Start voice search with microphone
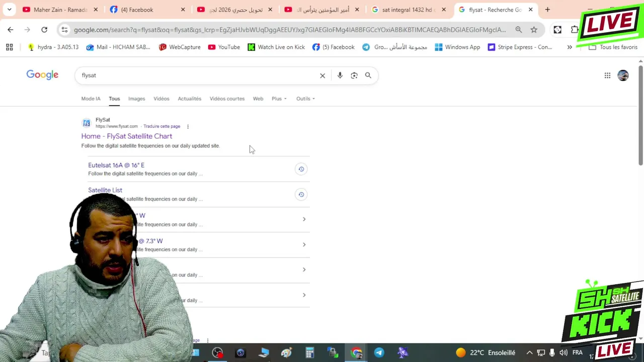Screen dimensions: 644x362 340,75
